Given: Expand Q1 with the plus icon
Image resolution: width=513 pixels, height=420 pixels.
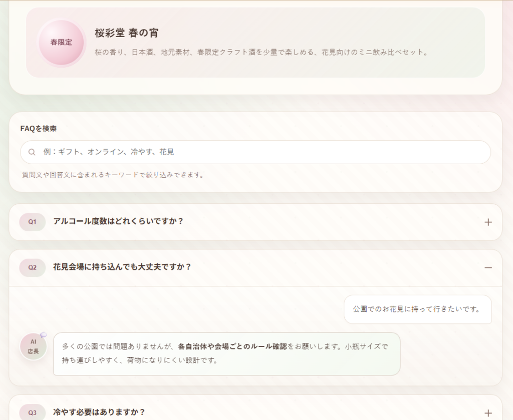Looking at the screenshot, I should [x=488, y=222].
